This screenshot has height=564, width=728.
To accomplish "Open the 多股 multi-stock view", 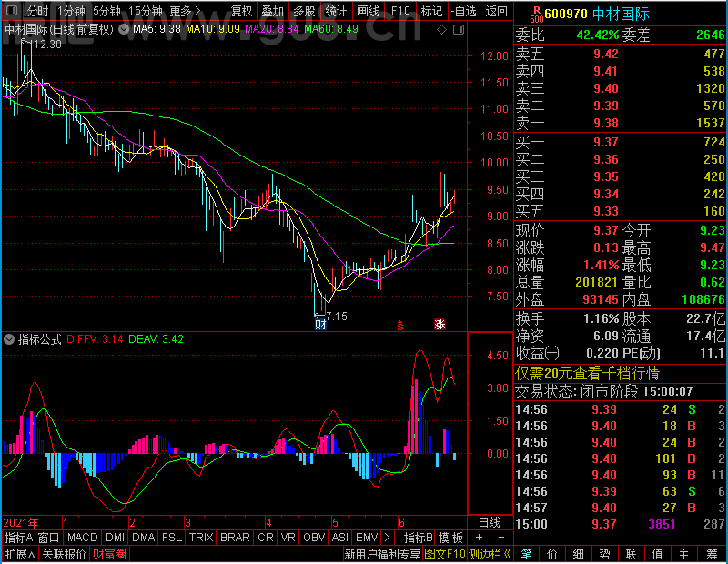I will pos(304,11).
